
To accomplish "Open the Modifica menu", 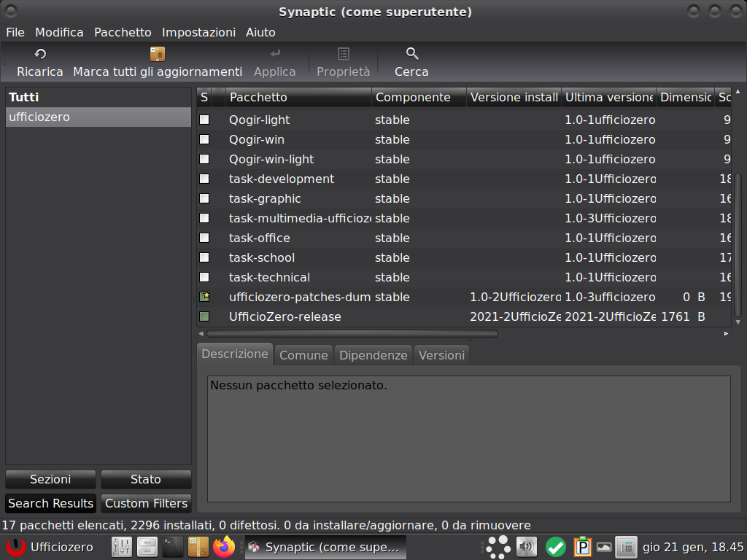I will click(x=59, y=32).
